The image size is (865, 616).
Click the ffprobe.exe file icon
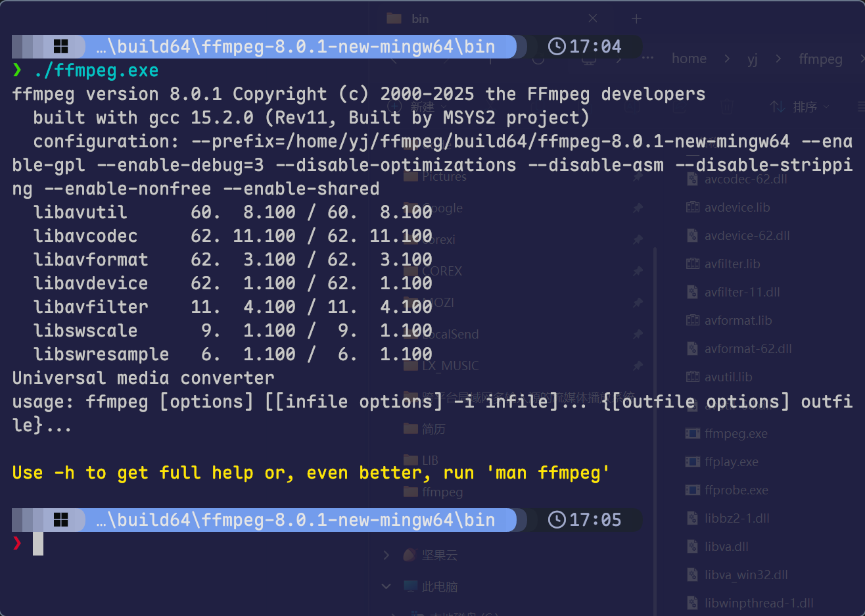pos(692,490)
